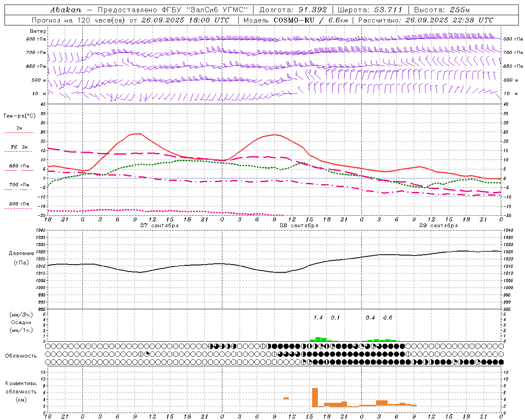Select the "Td 2м" dew point legend entry
Image resolution: width=525 pixels, height=420 pixels.
pos(19,147)
